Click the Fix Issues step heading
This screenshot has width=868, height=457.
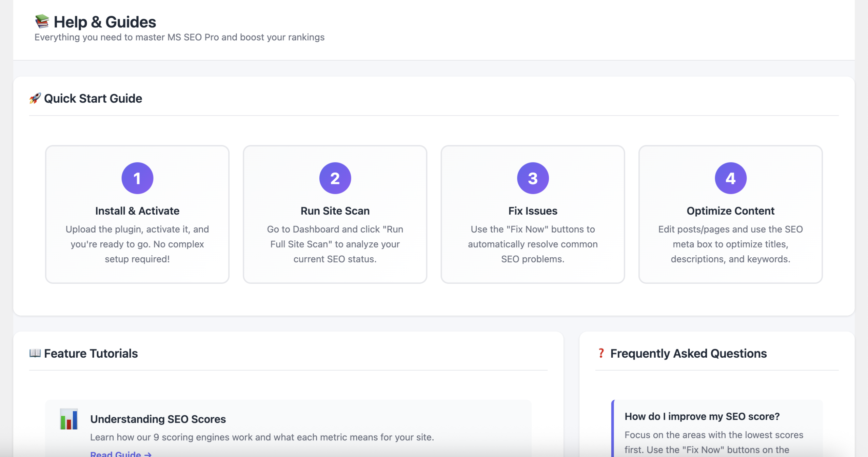tap(533, 211)
